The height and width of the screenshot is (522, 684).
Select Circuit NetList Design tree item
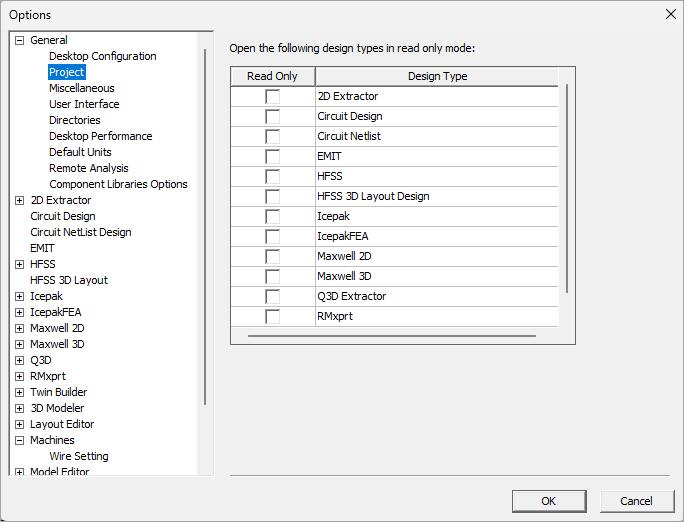[x=81, y=232]
